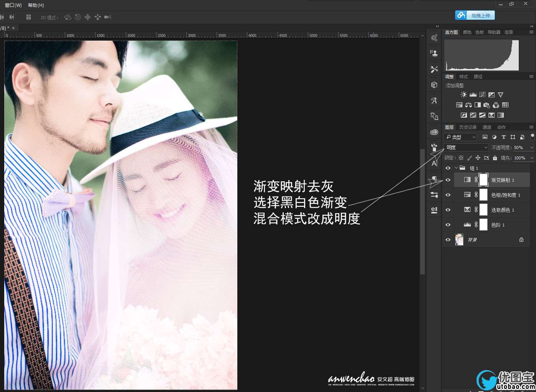This screenshot has width=536, height=392.
Task: Open the Character panel icon
Action: point(434,163)
